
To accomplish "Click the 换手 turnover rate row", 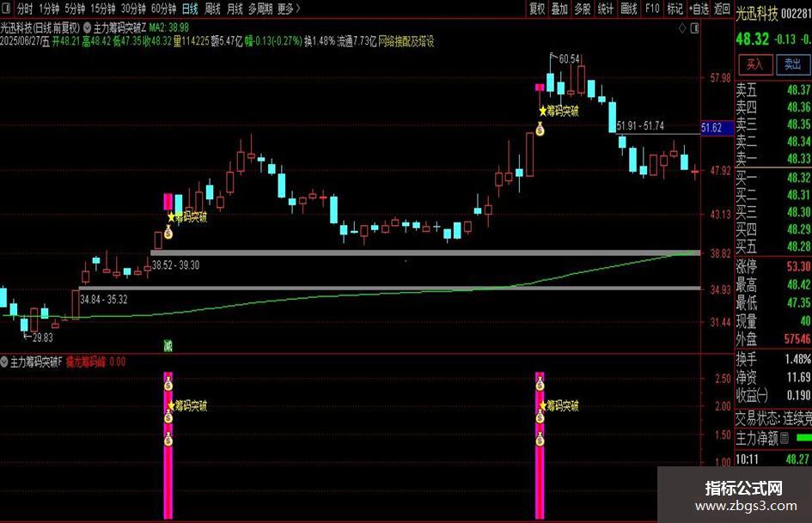I will coord(773,359).
